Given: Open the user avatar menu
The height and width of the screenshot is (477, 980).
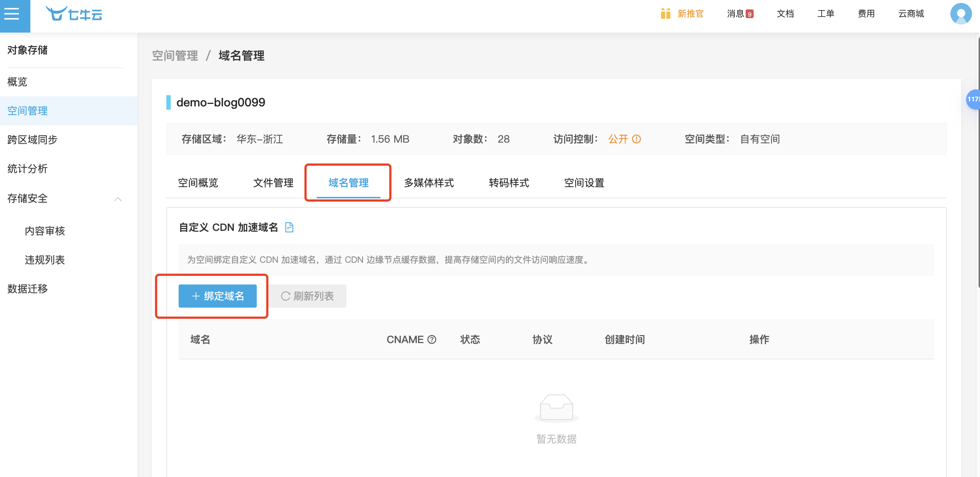Looking at the screenshot, I should pyautogui.click(x=960, y=14).
